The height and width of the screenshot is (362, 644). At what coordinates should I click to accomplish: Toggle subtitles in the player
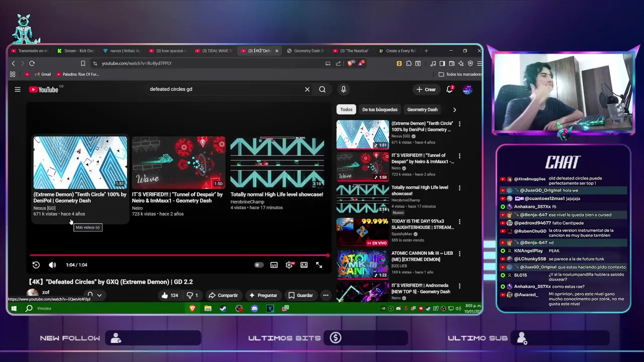click(x=274, y=265)
